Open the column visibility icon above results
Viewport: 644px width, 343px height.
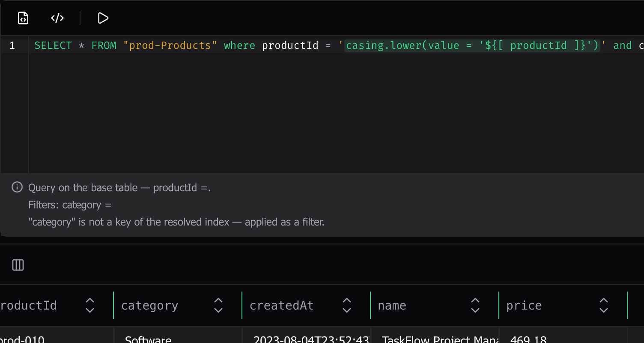tap(18, 265)
